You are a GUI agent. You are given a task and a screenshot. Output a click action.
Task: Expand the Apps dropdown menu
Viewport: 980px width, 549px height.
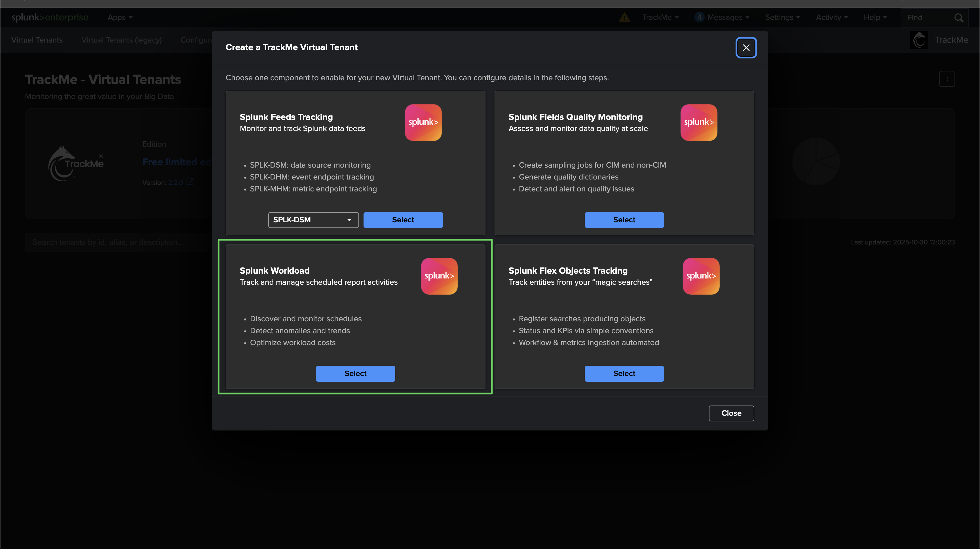[120, 18]
